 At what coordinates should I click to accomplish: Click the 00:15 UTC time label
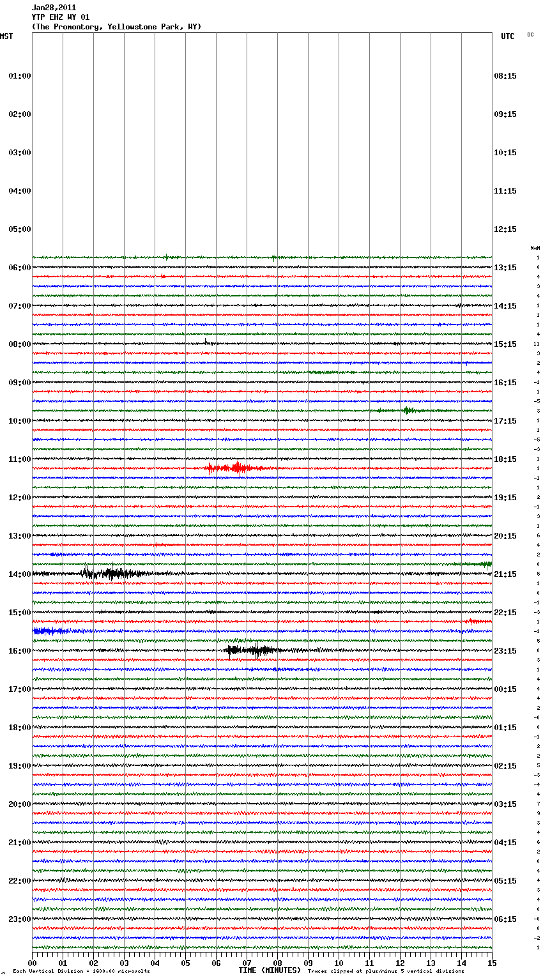point(505,689)
